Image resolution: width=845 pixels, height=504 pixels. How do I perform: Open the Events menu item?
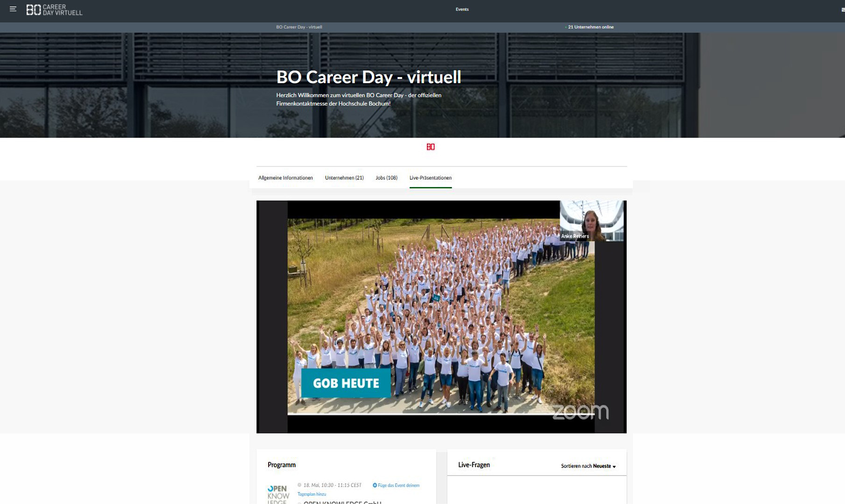(462, 9)
